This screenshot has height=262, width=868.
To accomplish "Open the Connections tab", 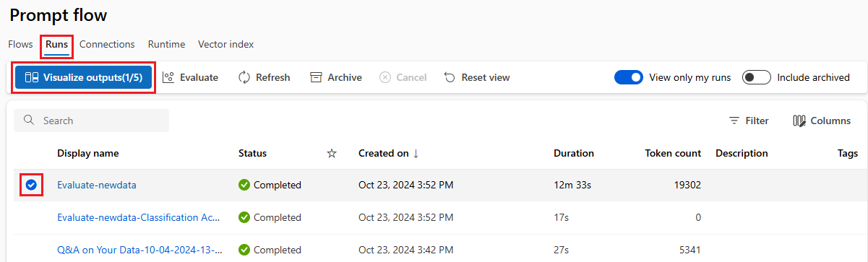I will [107, 44].
